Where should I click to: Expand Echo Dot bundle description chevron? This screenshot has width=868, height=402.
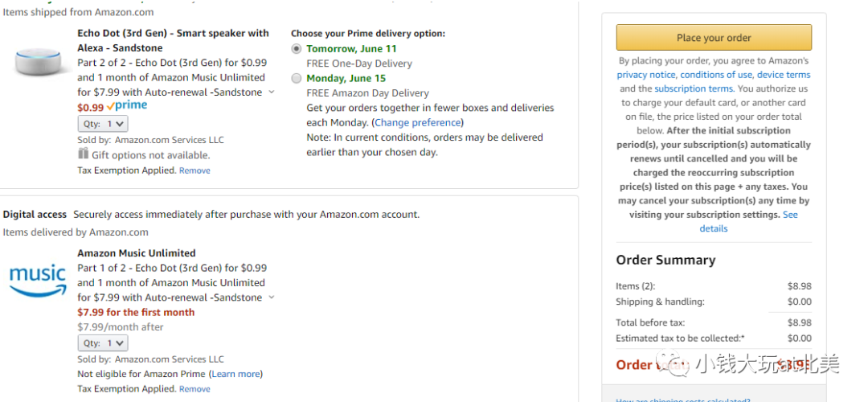[x=272, y=92]
